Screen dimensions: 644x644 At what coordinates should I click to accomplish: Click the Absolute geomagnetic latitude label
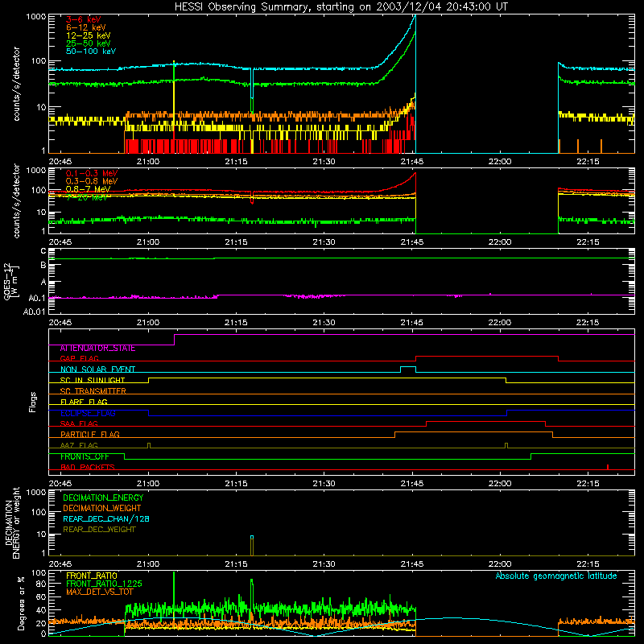(x=556, y=576)
